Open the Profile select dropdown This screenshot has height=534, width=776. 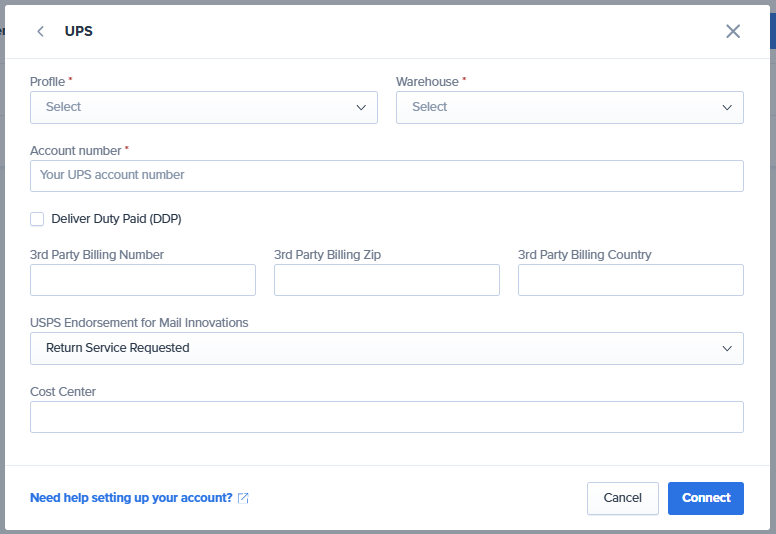190,108
